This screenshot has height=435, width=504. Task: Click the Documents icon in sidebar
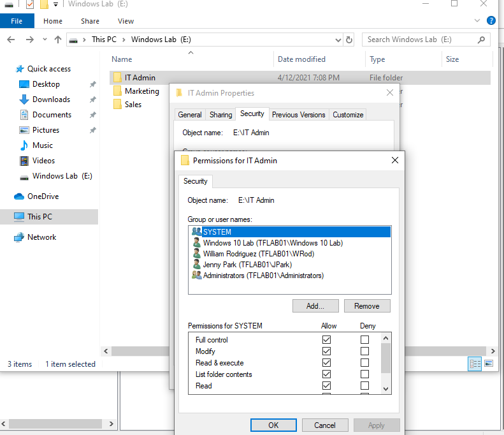(24, 115)
